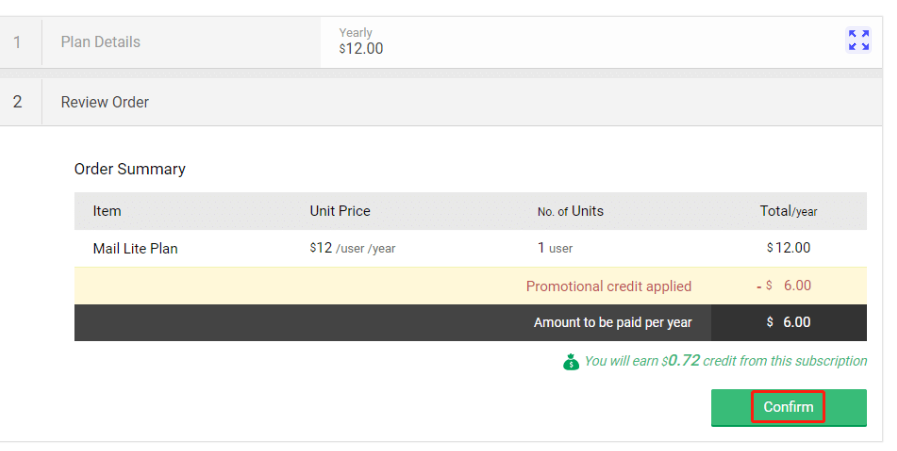Expand the Review Order section
Viewport: 897px width, 451px height.
441,102
